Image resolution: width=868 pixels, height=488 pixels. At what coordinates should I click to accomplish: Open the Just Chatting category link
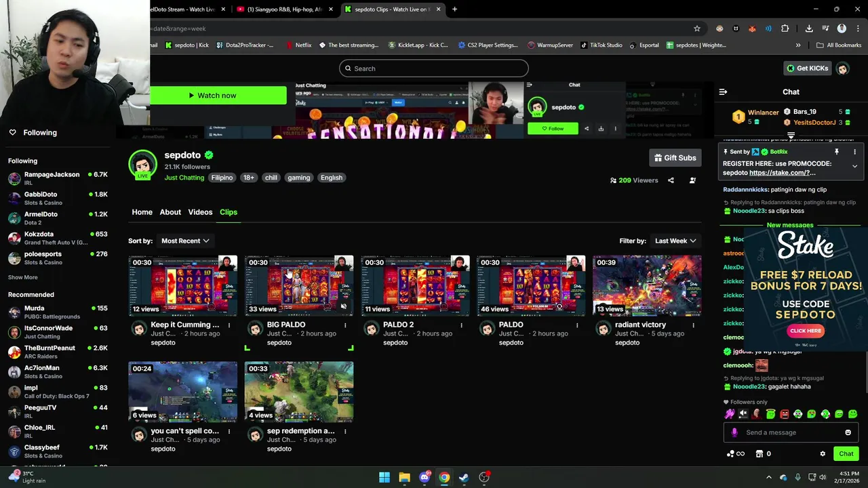pos(184,178)
